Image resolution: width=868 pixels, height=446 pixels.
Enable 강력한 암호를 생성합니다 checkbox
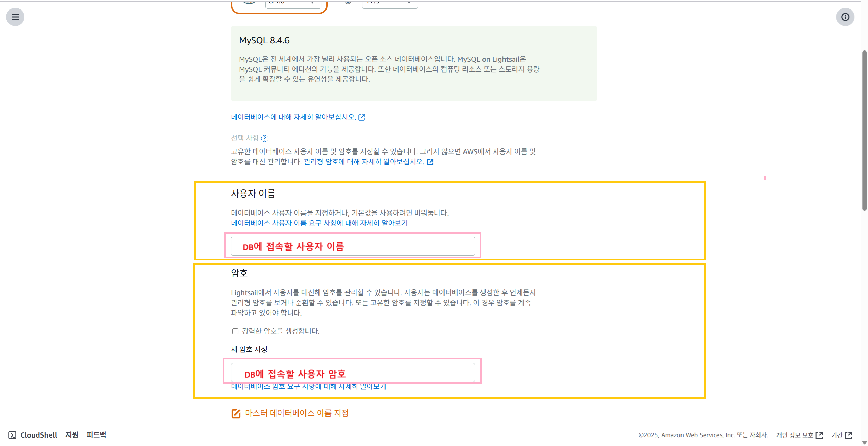point(235,331)
